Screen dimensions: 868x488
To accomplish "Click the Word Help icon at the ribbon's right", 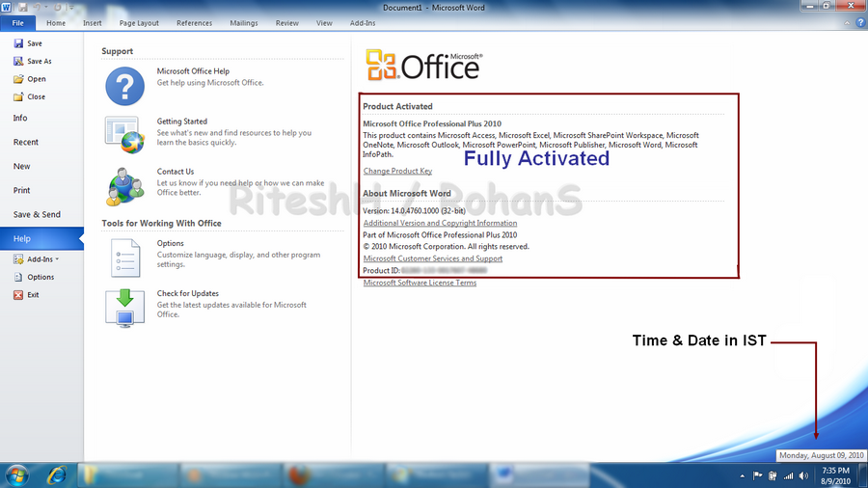I will pos(860,23).
